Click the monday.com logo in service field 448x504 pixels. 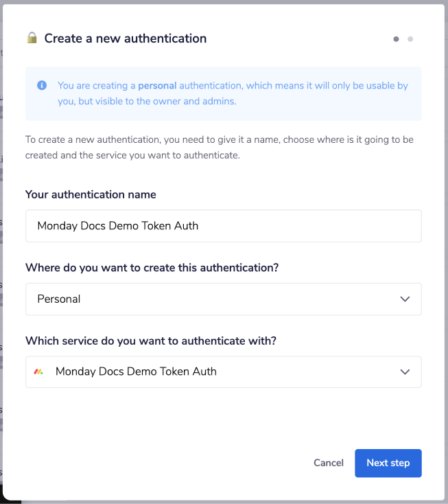coord(39,372)
